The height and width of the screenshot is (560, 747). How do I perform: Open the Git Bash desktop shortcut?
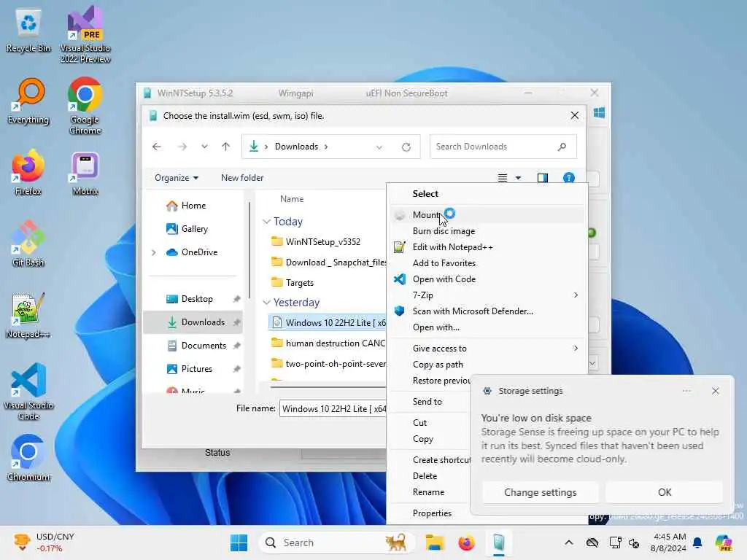(x=28, y=244)
